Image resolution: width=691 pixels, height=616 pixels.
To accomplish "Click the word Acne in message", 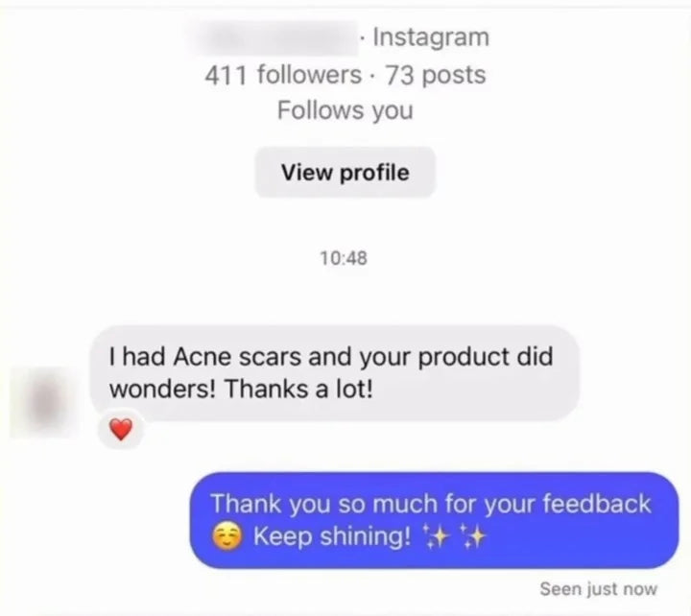I will click(x=203, y=357).
